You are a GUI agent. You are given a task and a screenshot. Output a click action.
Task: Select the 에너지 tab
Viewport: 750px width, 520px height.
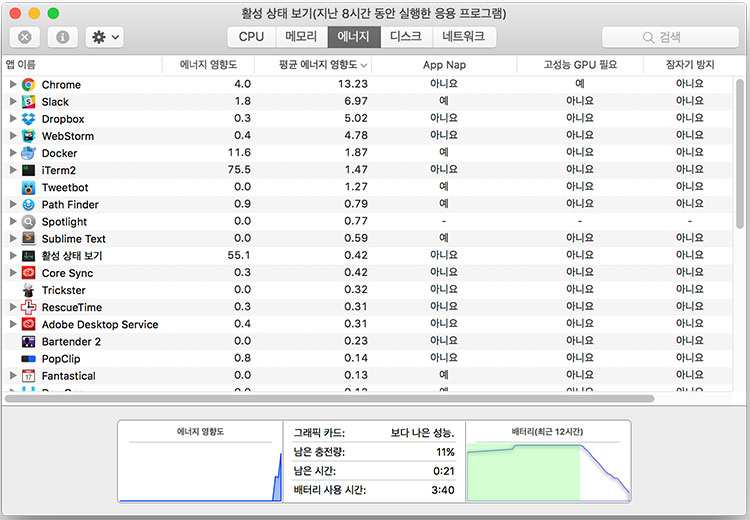[x=354, y=37]
